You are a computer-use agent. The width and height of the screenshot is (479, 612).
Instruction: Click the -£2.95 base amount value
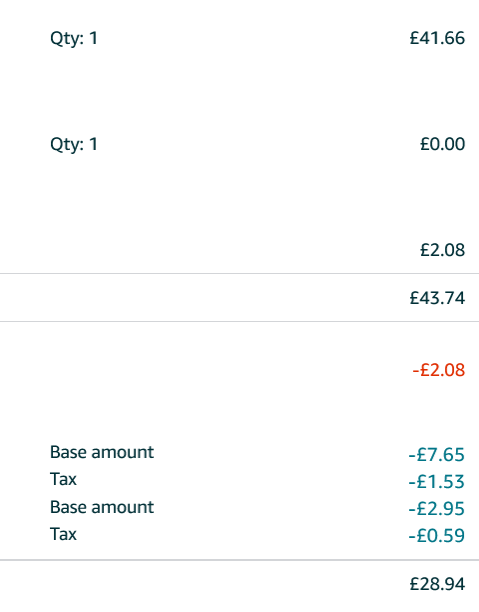436,509
